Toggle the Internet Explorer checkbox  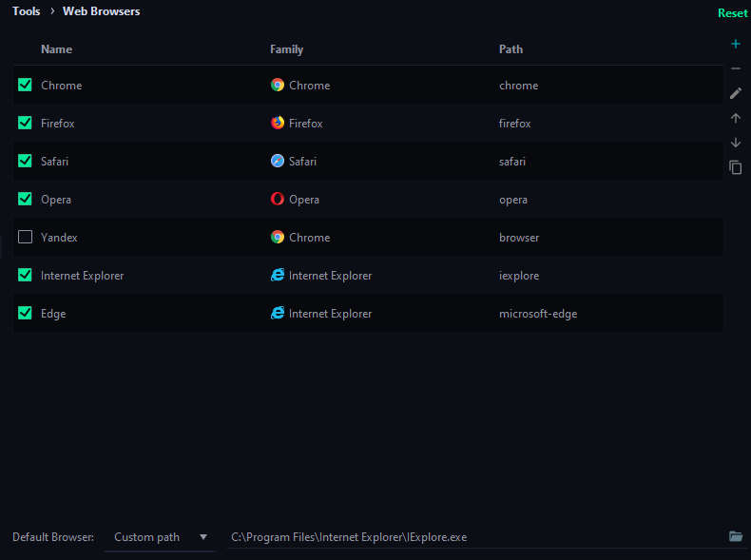coord(25,275)
